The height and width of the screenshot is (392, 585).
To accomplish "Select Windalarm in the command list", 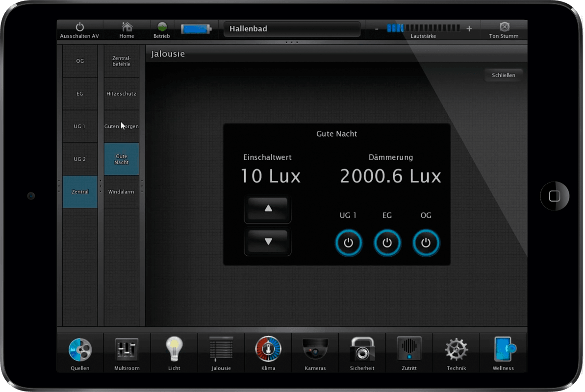I will click(121, 192).
